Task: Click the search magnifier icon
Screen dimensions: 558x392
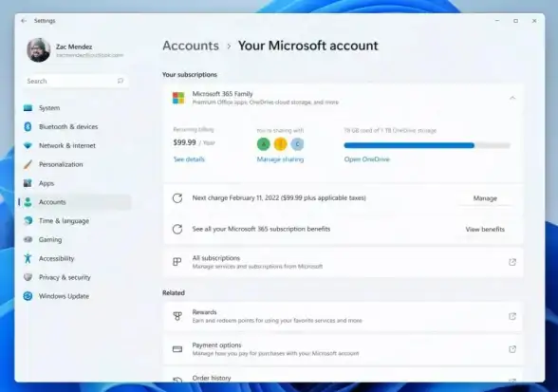Action: click(121, 82)
